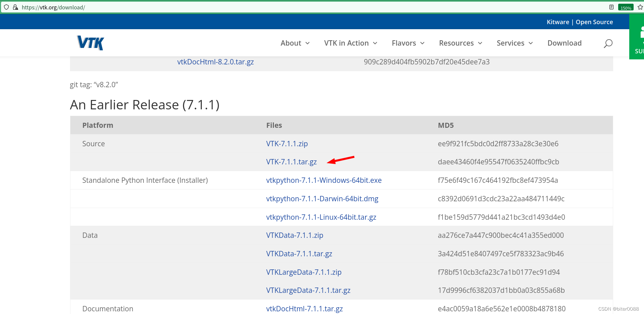The width and height of the screenshot is (644, 314).
Task: Click the Source platform cell
Action: coord(94,144)
